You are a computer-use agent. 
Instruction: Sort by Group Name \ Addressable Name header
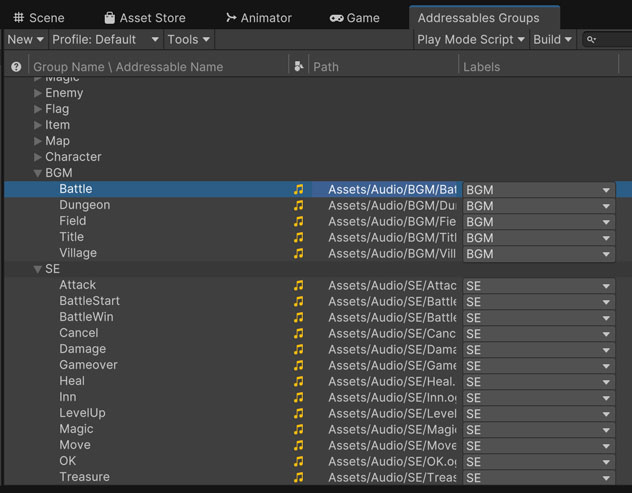[128, 67]
